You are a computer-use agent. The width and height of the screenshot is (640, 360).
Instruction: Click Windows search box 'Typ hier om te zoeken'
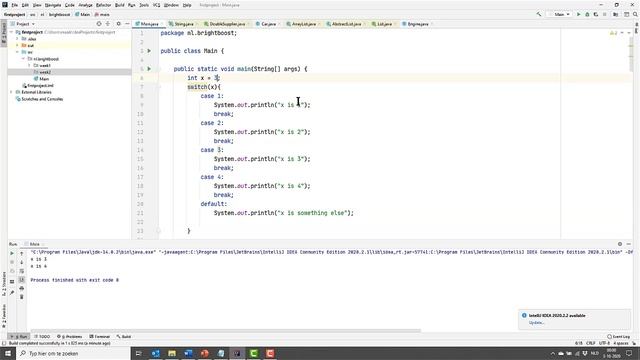point(73,353)
